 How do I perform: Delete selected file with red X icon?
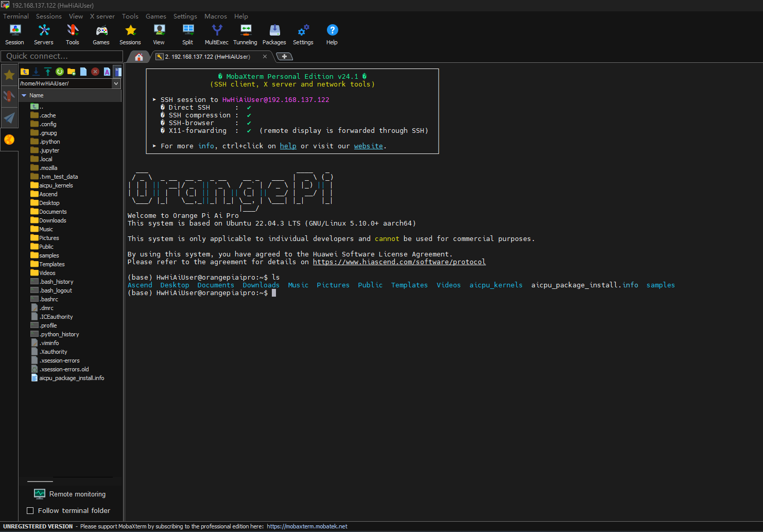95,72
